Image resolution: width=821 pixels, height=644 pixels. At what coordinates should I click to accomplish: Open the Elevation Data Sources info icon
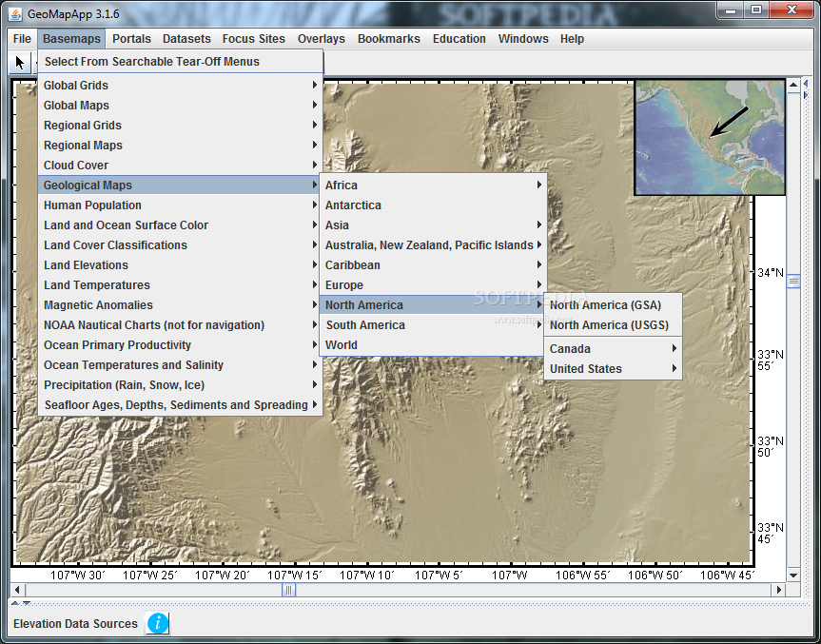click(x=158, y=623)
